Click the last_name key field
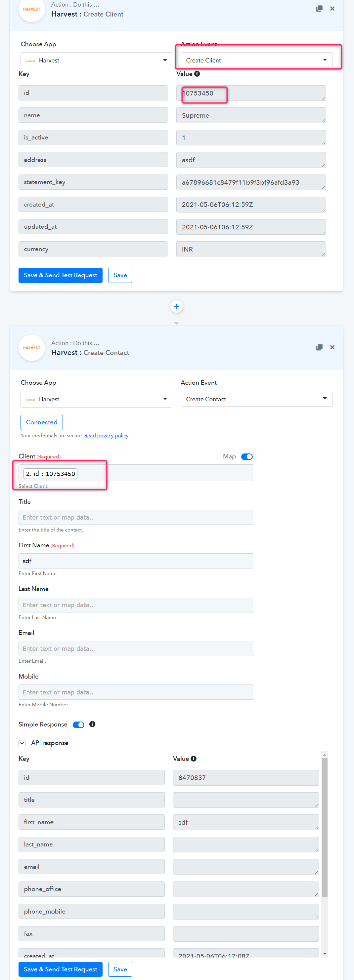 pos(92,844)
